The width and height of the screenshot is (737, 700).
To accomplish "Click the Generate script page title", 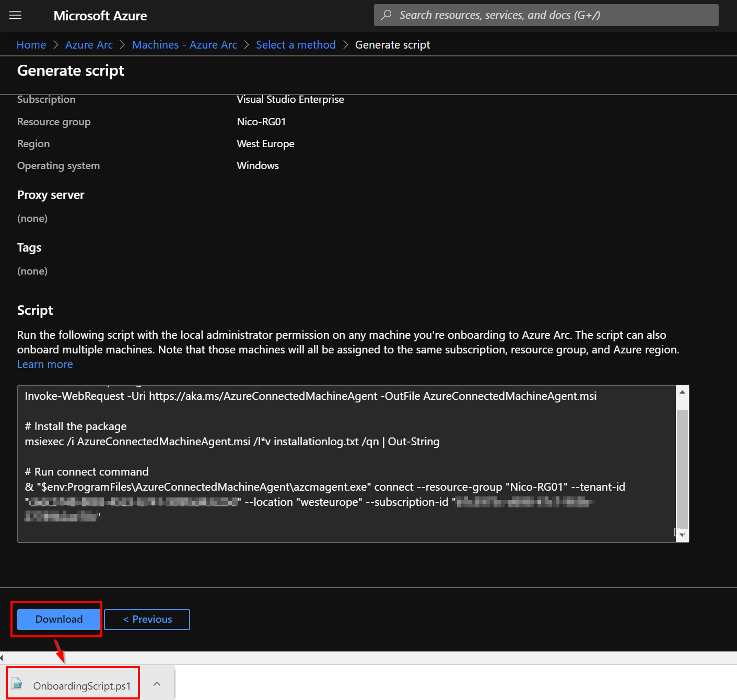I will point(71,70).
